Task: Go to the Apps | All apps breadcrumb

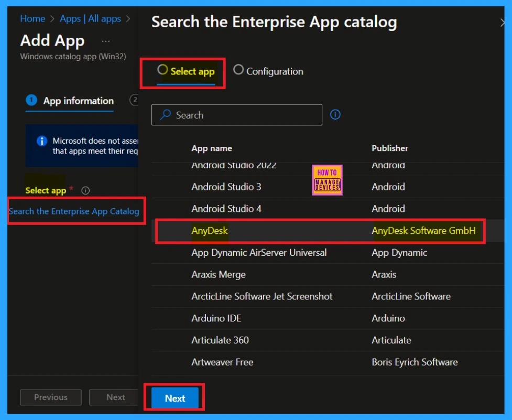Action: pyautogui.click(x=91, y=19)
